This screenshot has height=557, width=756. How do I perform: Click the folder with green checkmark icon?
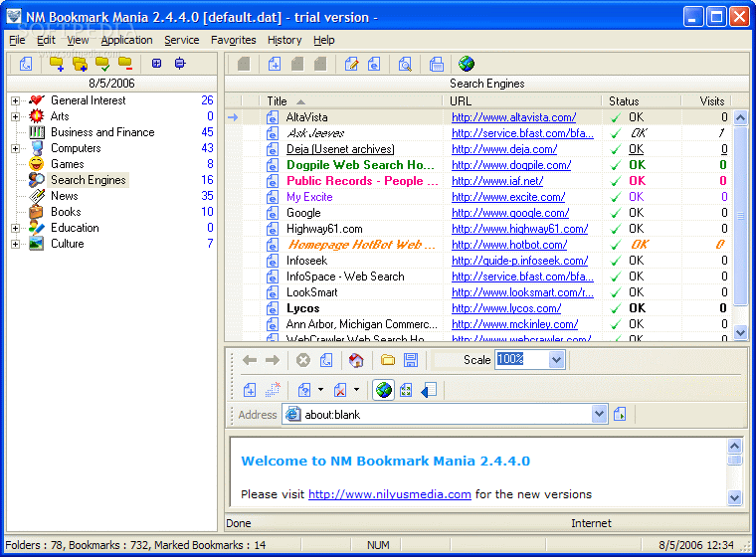(x=102, y=64)
